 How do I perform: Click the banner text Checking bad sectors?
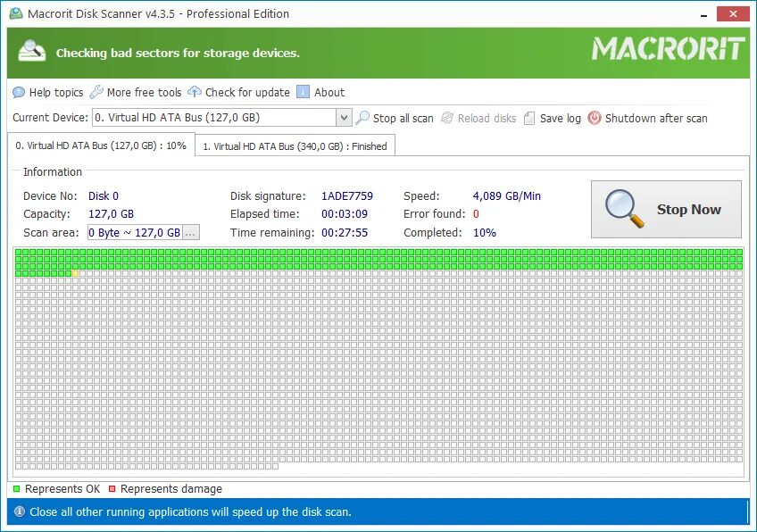pos(178,53)
